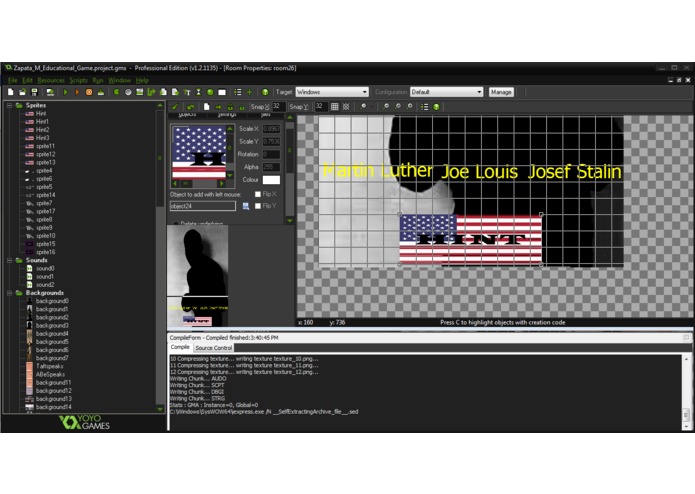The width and height of the screenshot is (695, 494).
Task: Shift all instances with the right arrow icon
Action: pyautogui.click(x=219, y=107)
